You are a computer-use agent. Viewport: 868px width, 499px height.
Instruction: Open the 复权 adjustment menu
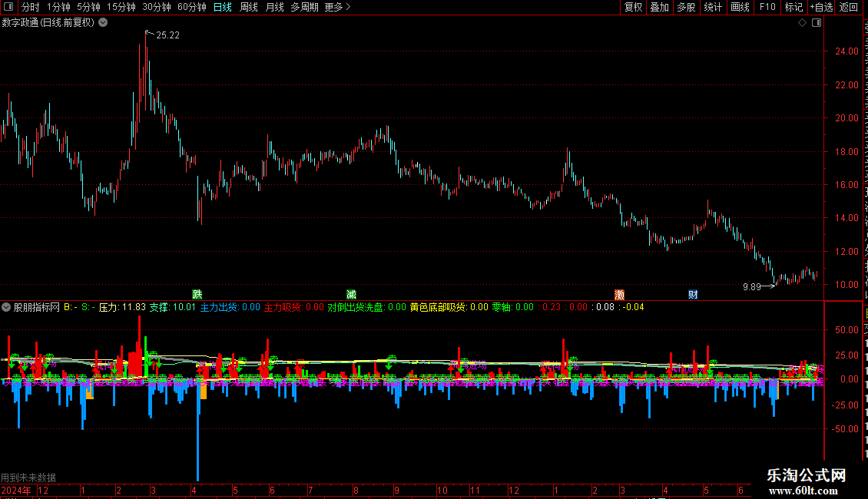pos(633,7)
